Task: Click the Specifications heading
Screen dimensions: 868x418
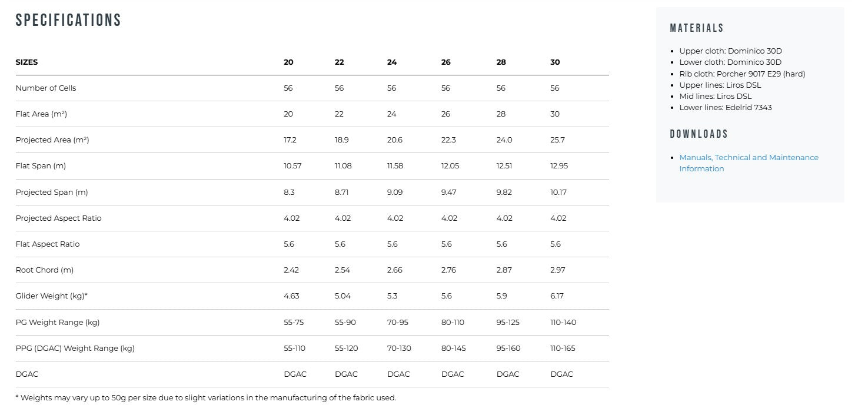Action: tap(68, 21)
